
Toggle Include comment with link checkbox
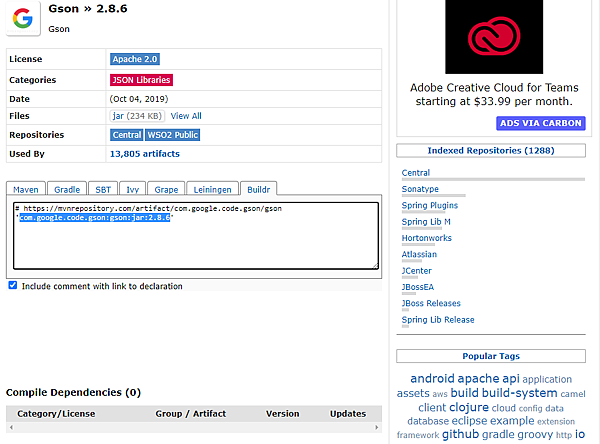(13, 285)
